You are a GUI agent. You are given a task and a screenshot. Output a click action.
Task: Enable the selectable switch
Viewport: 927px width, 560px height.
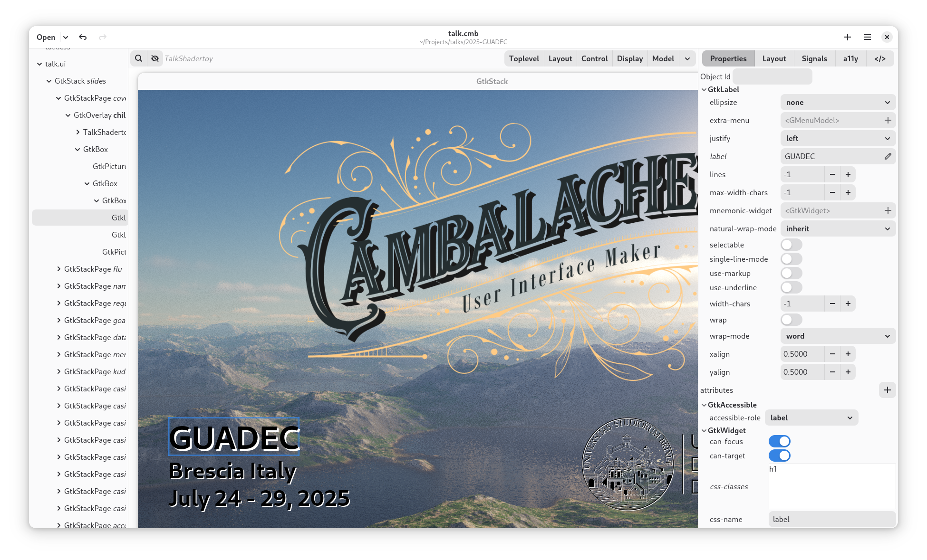[x=791, y=245]
